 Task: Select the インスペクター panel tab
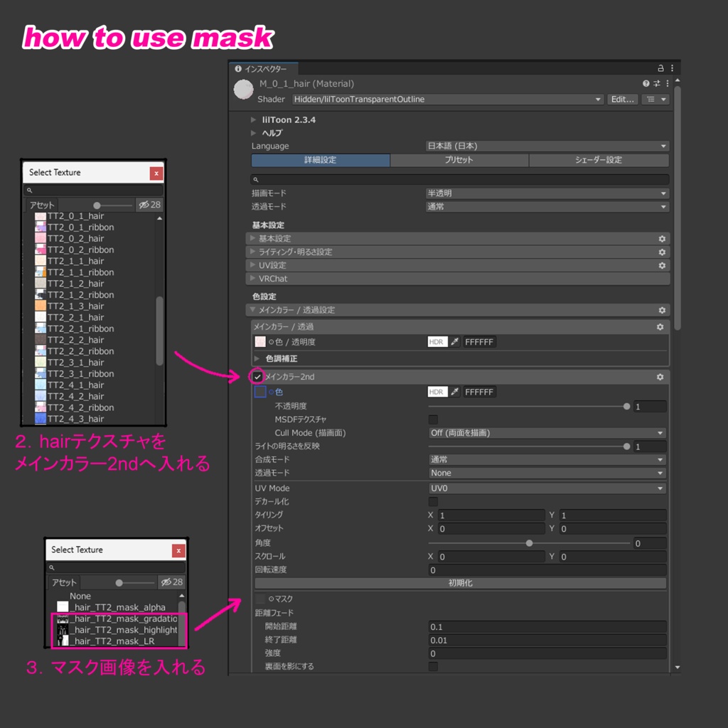coord(264,69)
